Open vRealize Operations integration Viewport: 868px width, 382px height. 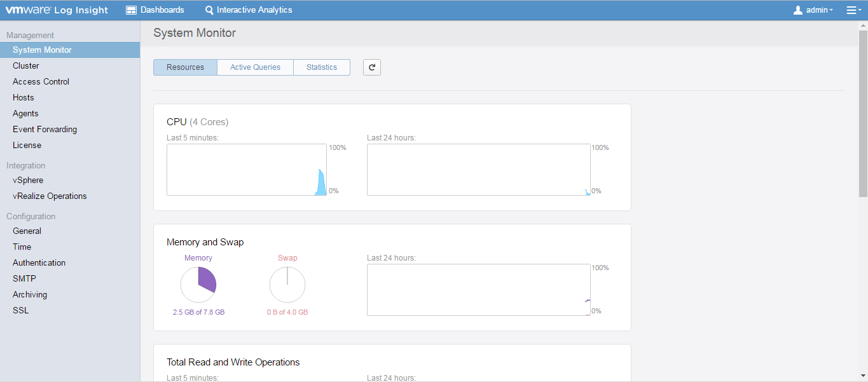point(50,196)
